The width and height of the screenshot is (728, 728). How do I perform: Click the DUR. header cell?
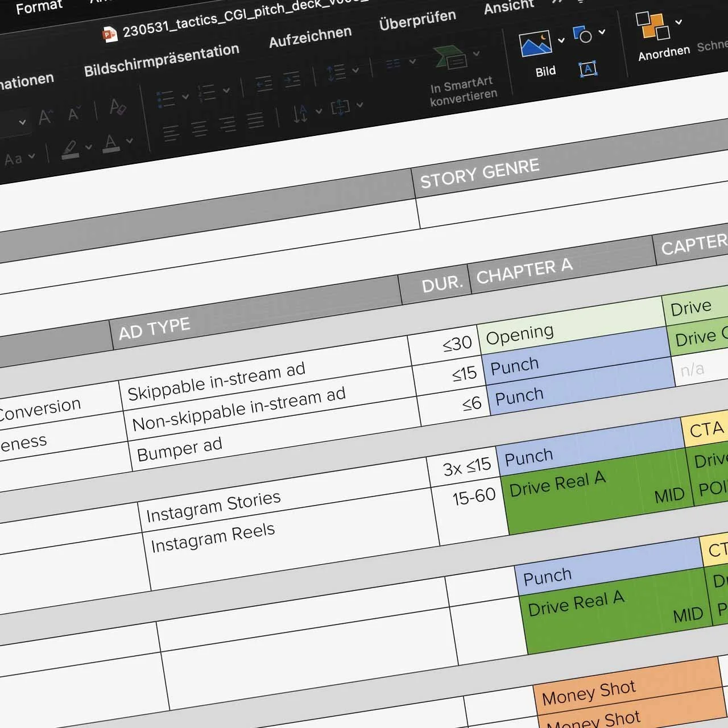click(x=436, y=283)
